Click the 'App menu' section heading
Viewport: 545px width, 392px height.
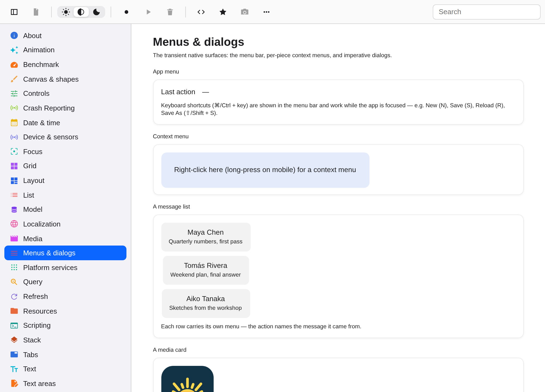tap(166, 72)
